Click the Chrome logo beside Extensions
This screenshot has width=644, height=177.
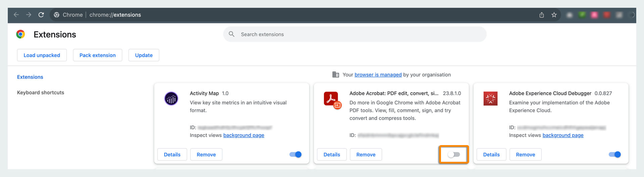[x=21, y=34]
